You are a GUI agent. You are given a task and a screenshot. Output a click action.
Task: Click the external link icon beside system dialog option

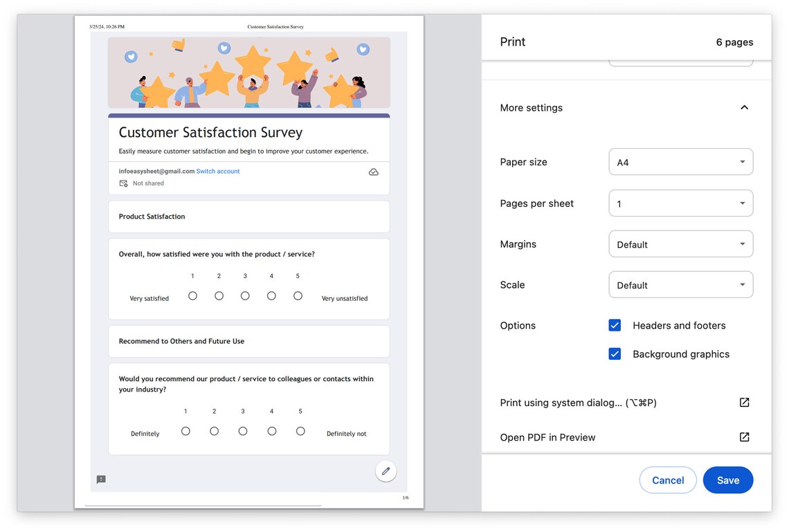pos(744,402)
